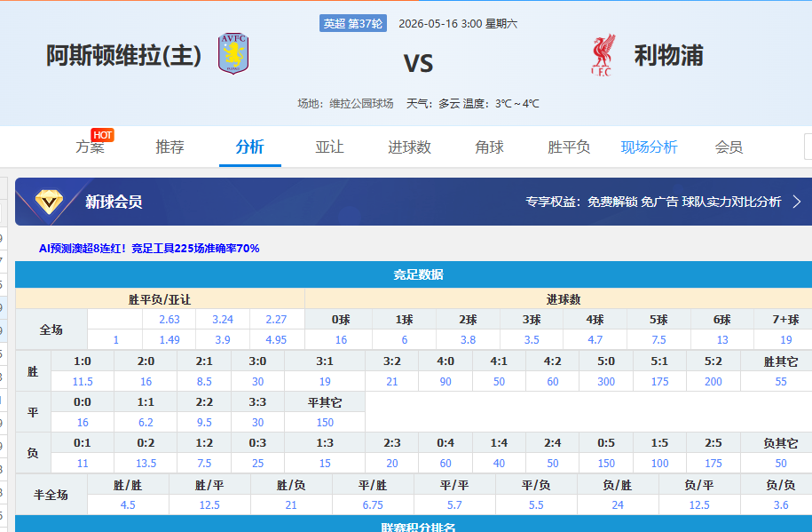Image resolution: width=812 pixels, height=532 pixels.
Task: Click 0:2 score odds 13.5
Action: tap(146, 463)
